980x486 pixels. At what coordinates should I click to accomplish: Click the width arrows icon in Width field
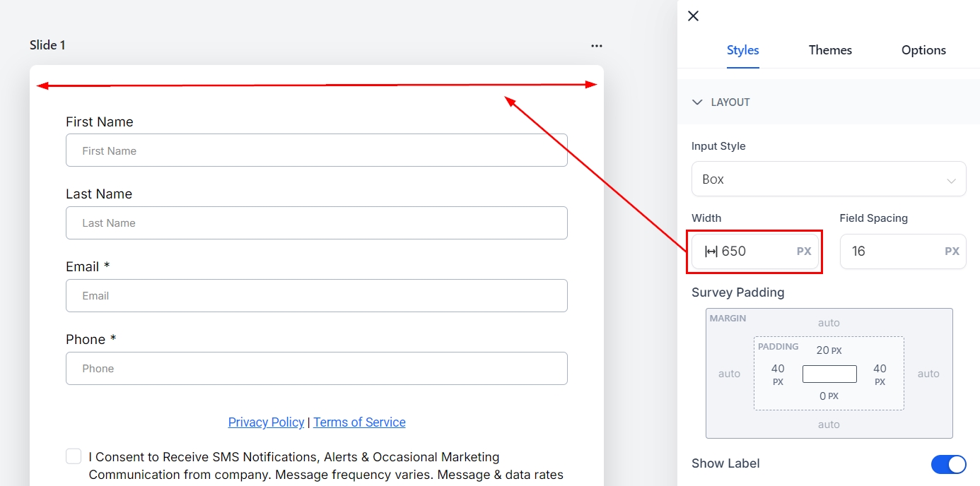[x=711, y=251]
